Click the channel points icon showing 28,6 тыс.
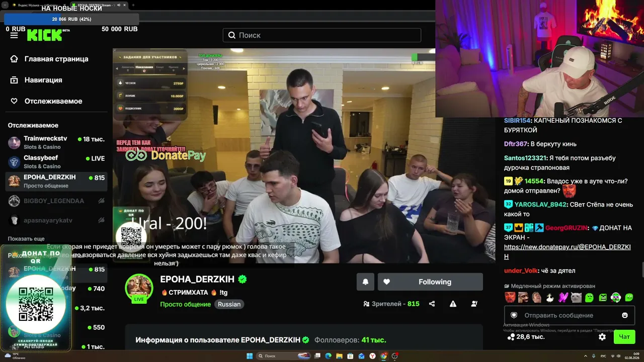 tap(511, 337)
